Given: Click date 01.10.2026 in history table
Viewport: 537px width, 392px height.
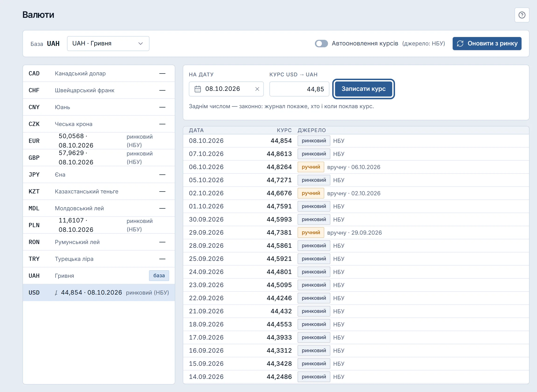Looking at the screenshot, I should pyautogui.click(x=206, y=206).
